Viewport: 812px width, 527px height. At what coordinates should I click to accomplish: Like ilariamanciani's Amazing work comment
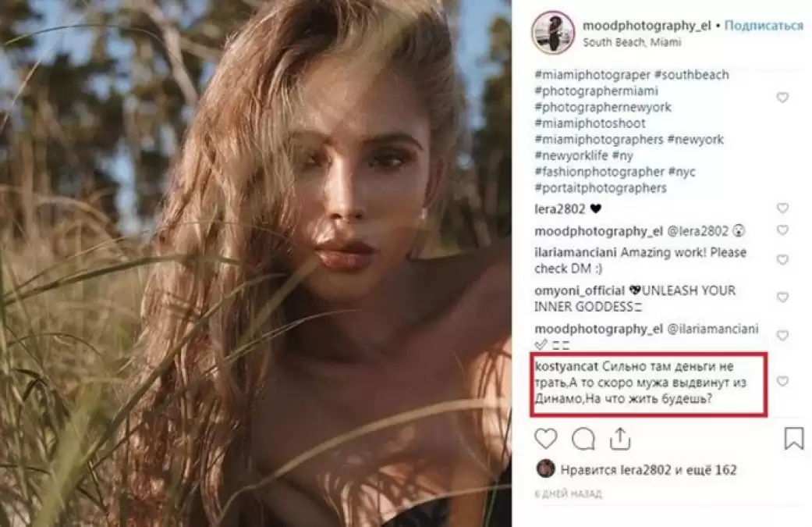782,259
